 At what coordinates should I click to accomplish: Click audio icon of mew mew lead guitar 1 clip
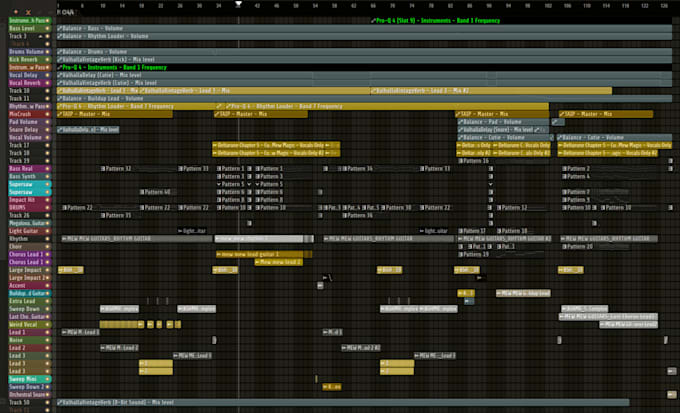pos(219,255)
